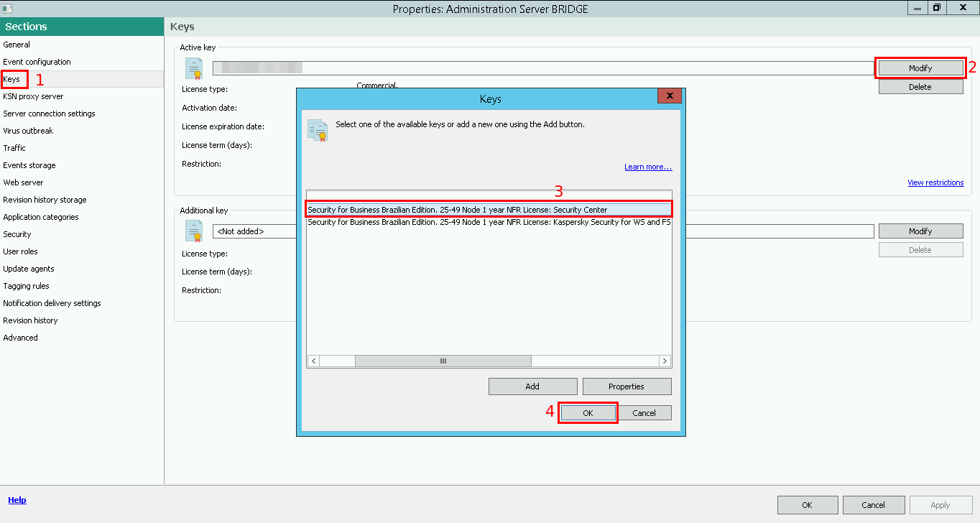Screen dimensions: 980x523
Task: Open Application categories section
Action: pyautogui.click(x=41, y=217)
